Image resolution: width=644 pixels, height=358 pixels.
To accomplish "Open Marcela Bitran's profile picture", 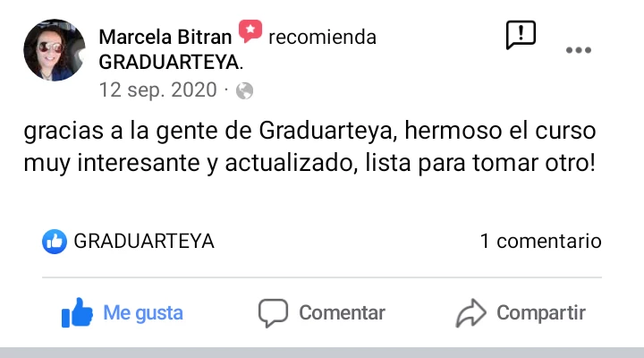I will [55, 51].
